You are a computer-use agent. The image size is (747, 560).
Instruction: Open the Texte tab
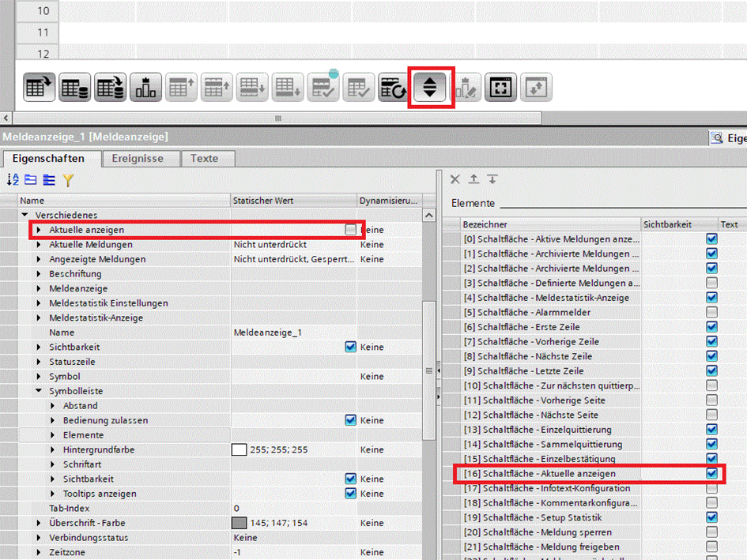208,159
